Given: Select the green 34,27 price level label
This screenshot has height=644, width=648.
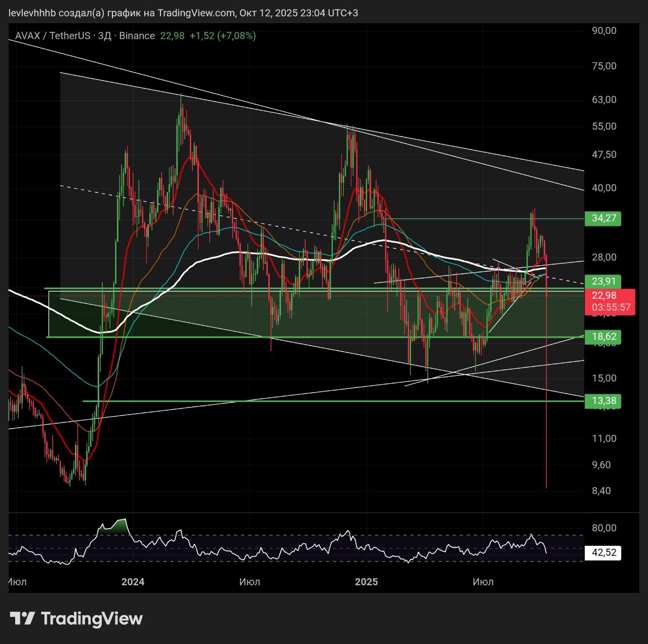Looking at the screenshot, I should [604, 219].
